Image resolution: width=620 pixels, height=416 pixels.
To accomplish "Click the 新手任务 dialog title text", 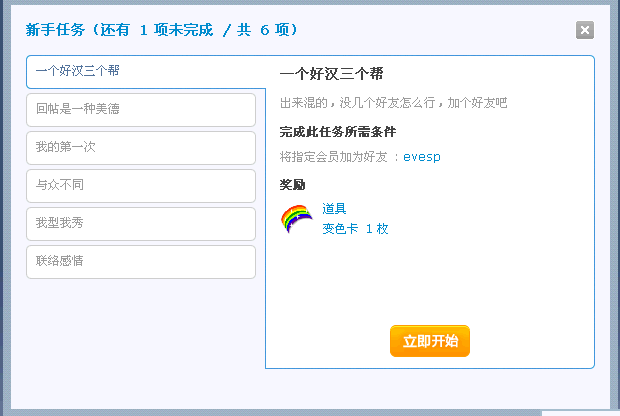I will [55, 30].
